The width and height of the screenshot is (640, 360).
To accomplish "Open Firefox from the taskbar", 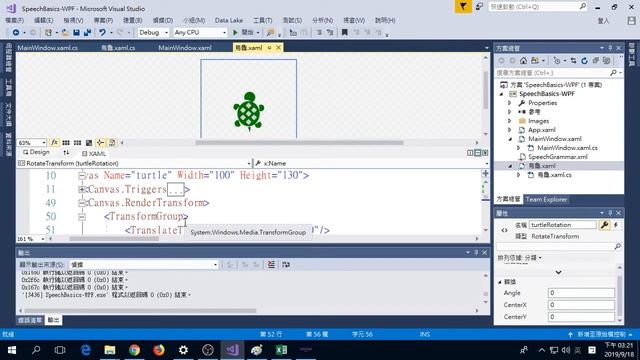I will tap(159, 350).
